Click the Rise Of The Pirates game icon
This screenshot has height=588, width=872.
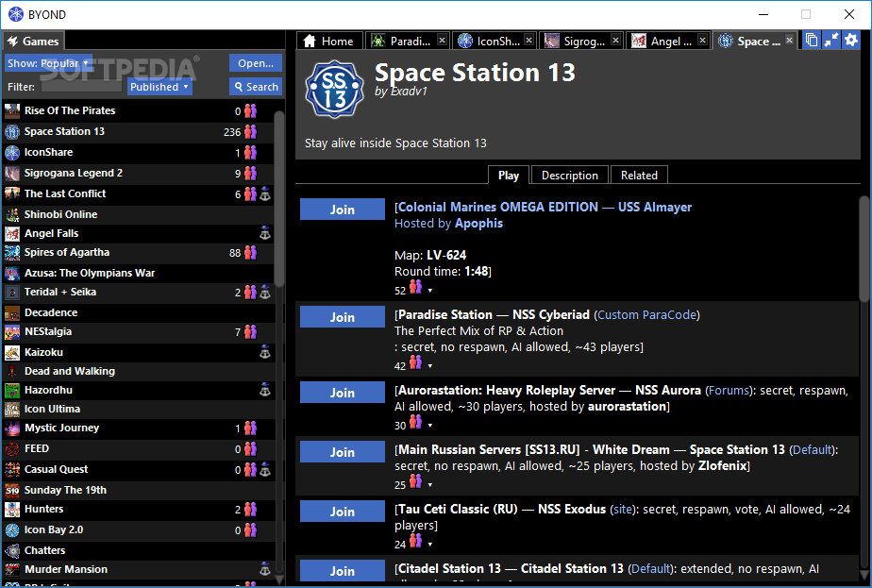(12, 110)
